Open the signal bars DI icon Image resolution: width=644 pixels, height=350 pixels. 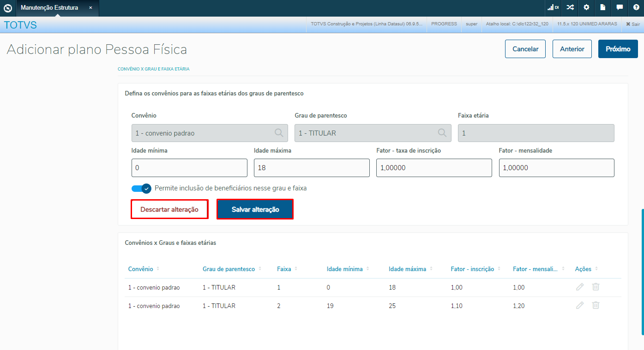pyautogui.click(x=553, y=7)
